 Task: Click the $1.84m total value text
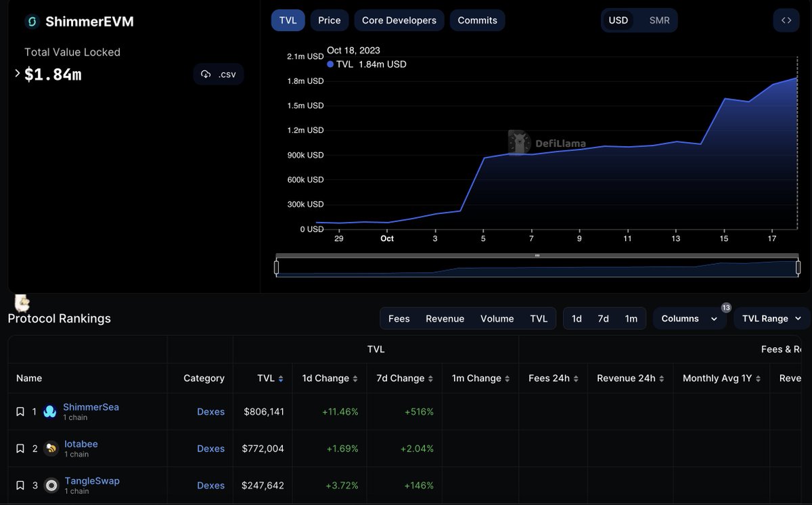pyautogui.click(x=53, y=74)
